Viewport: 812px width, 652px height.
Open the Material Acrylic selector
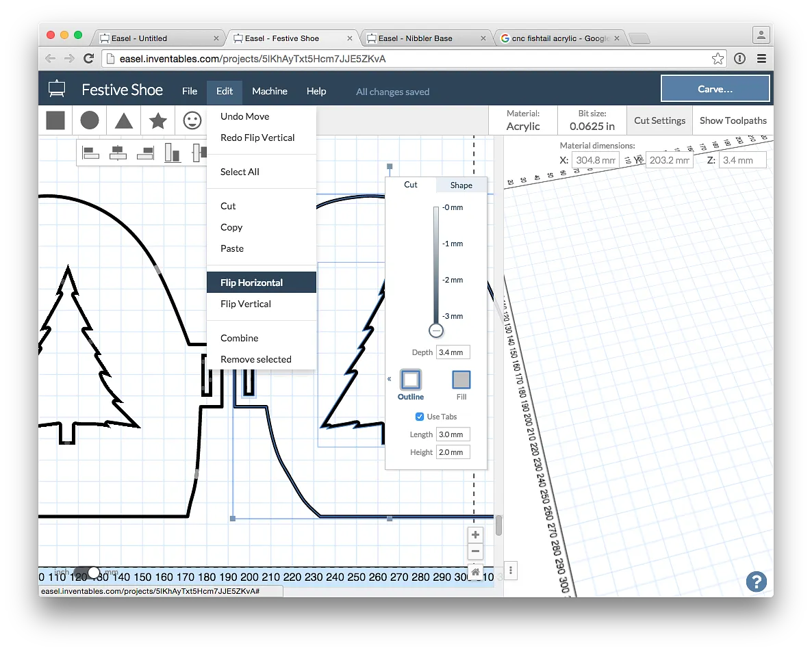(x=523, y=120)
